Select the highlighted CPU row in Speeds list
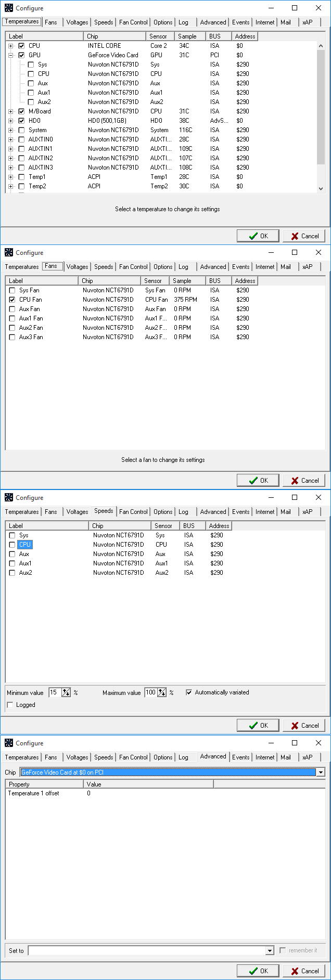The image size is (331, 980). pyautogui.click(x=25, y=545)
